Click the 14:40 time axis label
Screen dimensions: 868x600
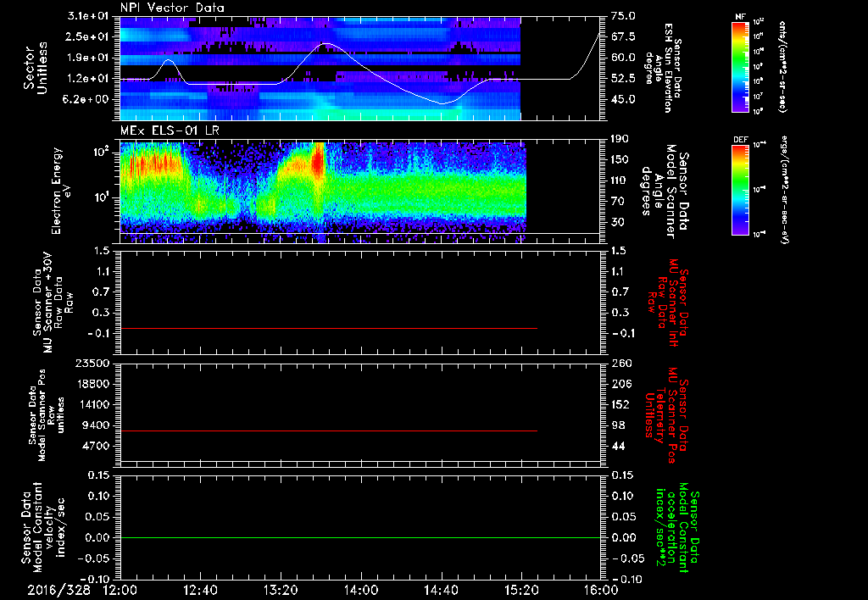pyautogui.click(x=441, y=590)
